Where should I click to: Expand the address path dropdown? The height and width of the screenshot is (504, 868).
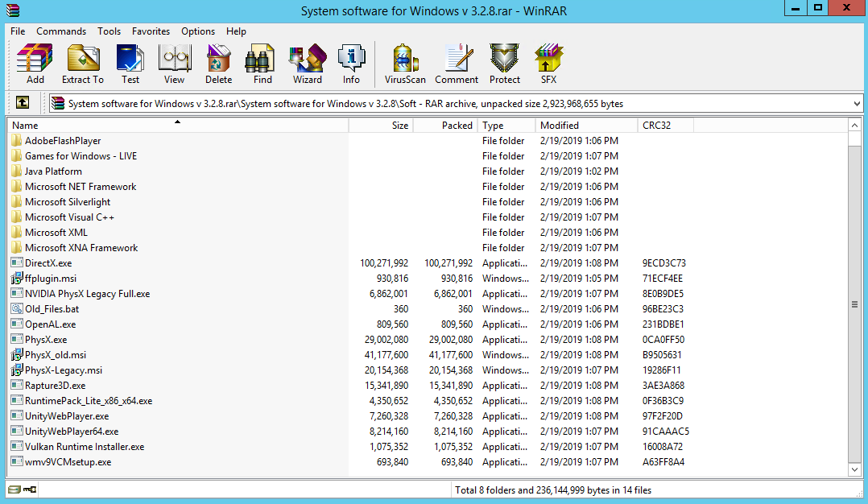(857, 103)
